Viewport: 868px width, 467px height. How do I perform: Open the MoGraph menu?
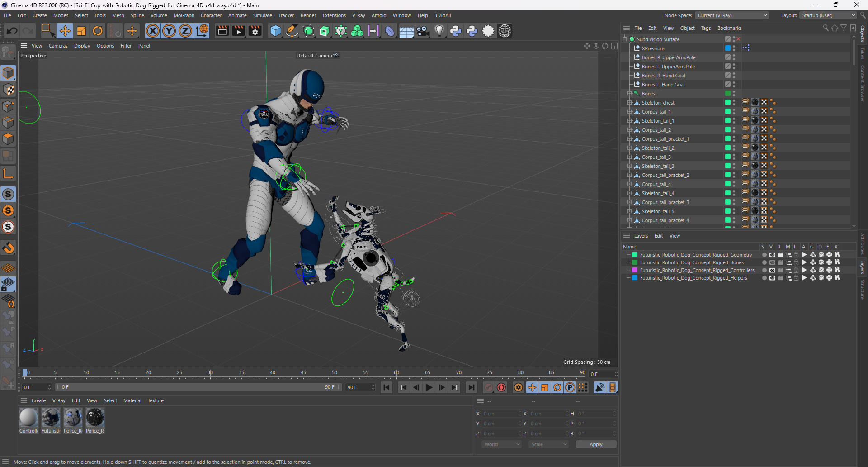pyautogui.click(x=184, y=15)
